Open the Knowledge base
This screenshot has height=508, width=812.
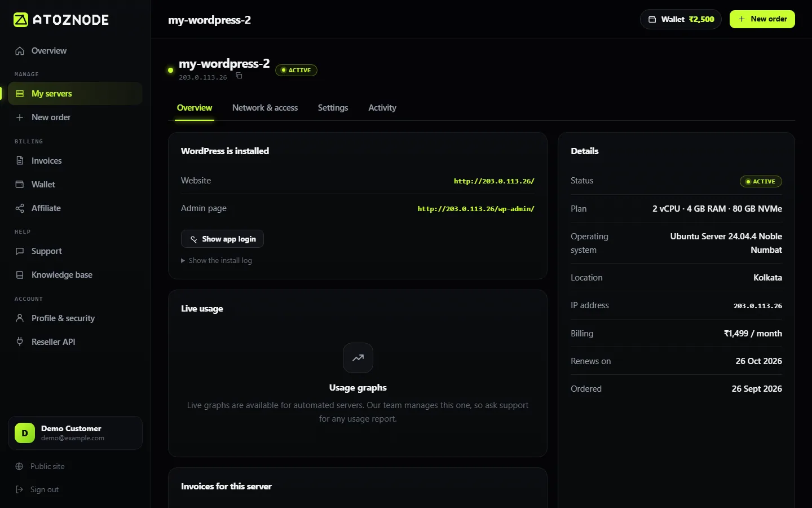coord(75,275)
